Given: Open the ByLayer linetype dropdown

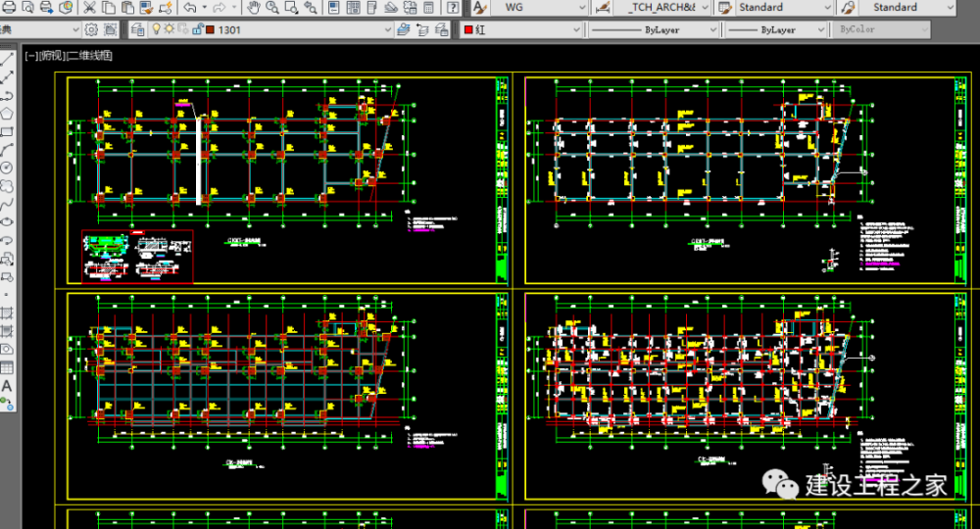Looking at the screenshot, I should pyautogui.click(x=653, y=29).
